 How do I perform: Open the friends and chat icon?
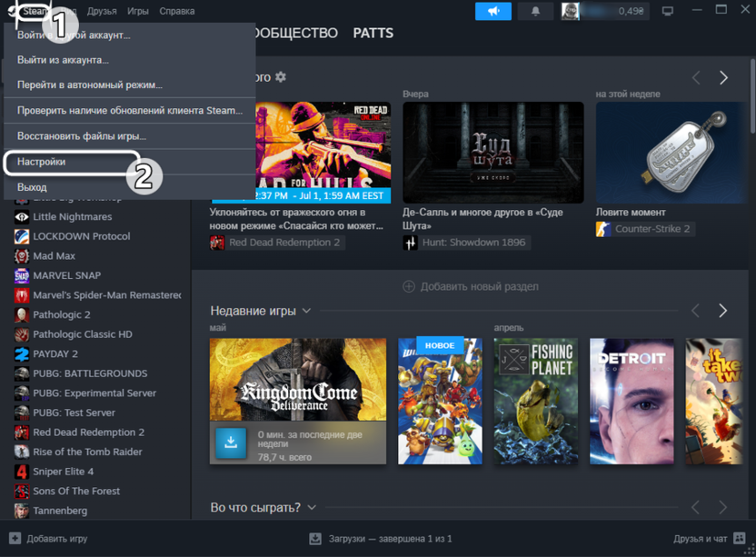click(x=739, y=538)
